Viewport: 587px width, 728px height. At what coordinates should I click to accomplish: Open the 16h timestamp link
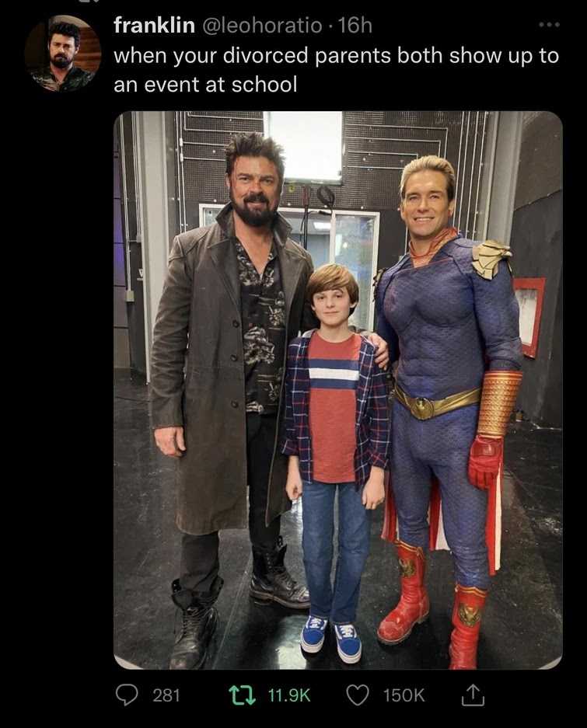tap(355, 25)
